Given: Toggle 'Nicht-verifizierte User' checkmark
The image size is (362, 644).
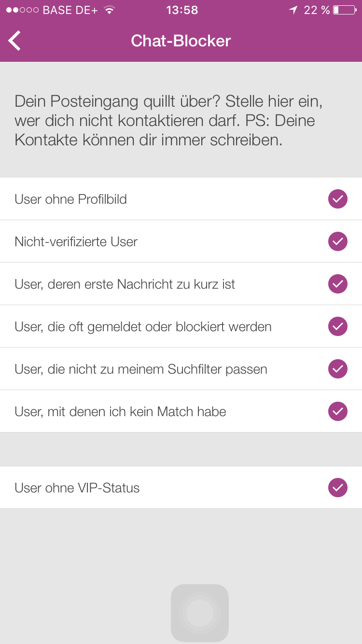Looking at the screenshot, I should pyautogui.click(x=338, y=241).
